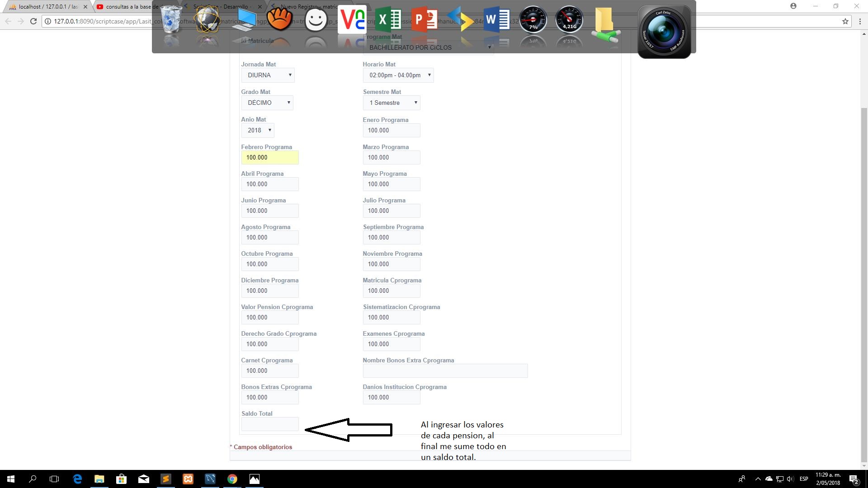Open Windows Start menu
Image resolution: width=868 pixels, height=488 pixels.
pos(11,479)
